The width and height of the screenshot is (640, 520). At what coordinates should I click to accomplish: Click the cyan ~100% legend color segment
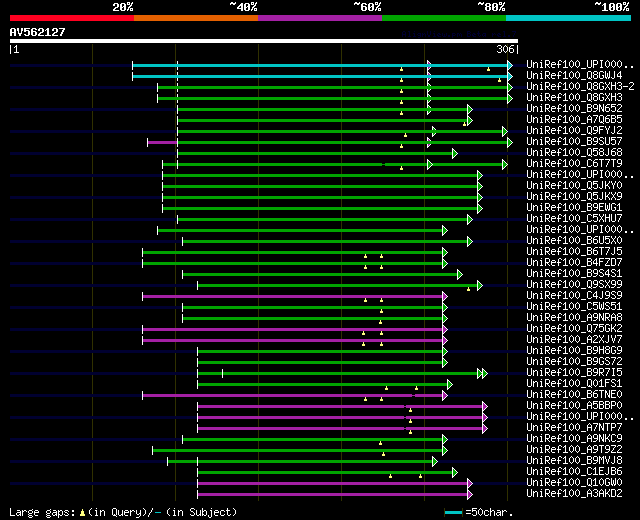569,18
